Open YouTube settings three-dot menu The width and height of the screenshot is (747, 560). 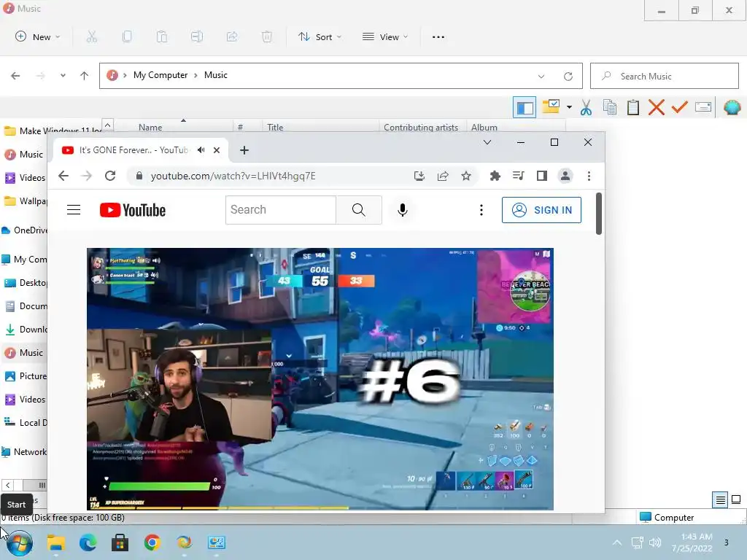pyautogui.click(x=481, y=210)
